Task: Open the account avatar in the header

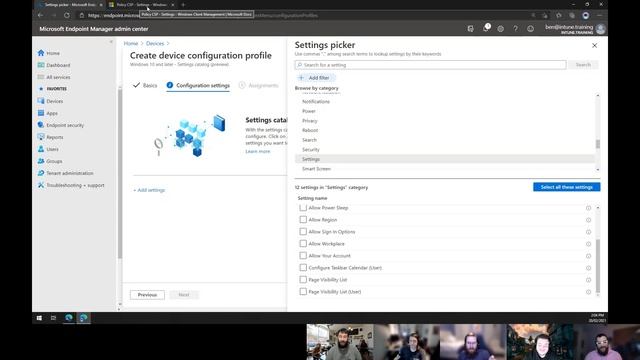Action: [600, 29]
